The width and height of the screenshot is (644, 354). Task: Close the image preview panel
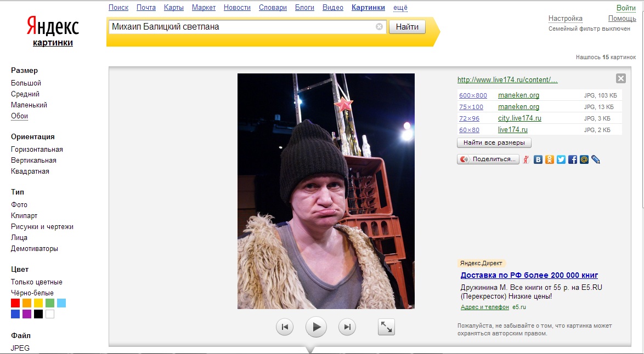pos(621,78)
